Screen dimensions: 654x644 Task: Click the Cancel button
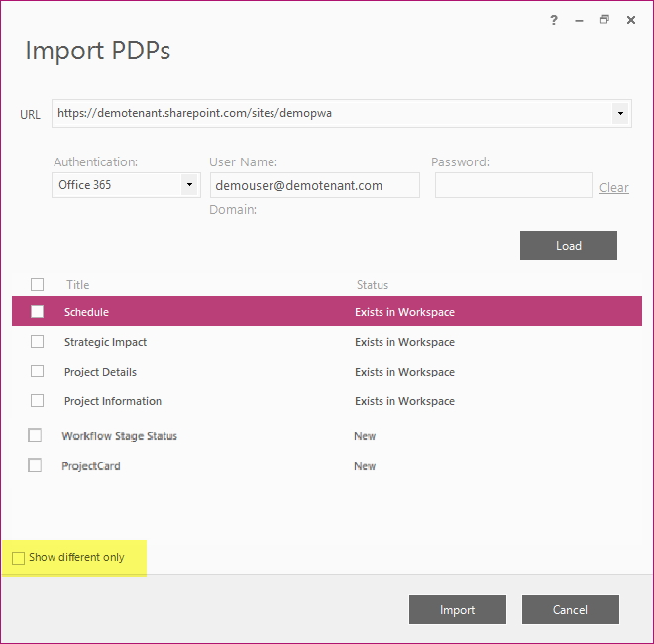pos(571,609)
